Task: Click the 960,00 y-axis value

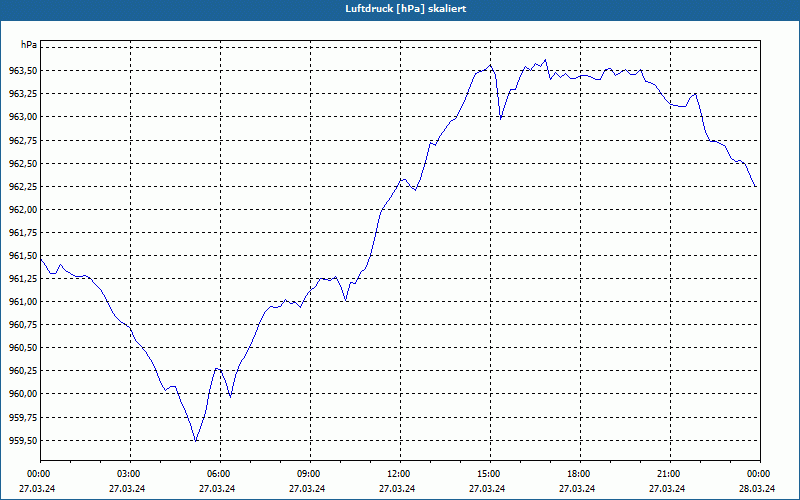Action: [23, 394]
